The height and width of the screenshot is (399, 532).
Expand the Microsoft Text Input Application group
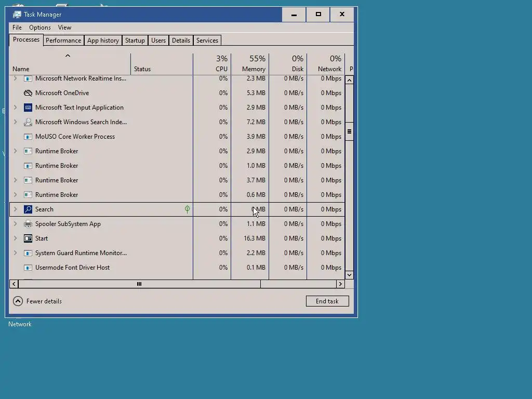click(15, 108)
